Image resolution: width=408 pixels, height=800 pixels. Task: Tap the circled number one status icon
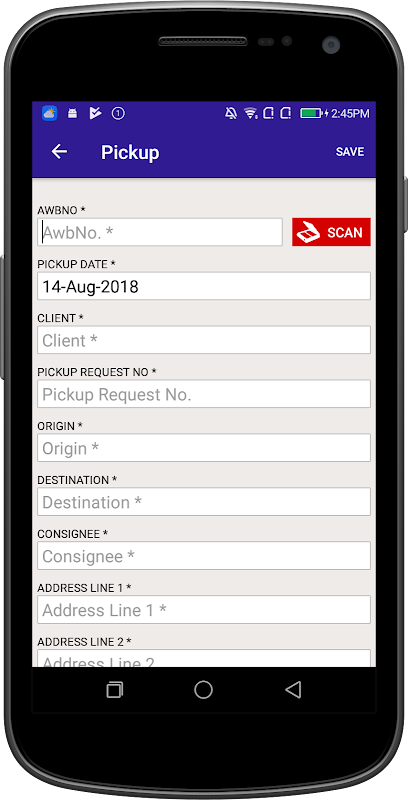[118, 113]
